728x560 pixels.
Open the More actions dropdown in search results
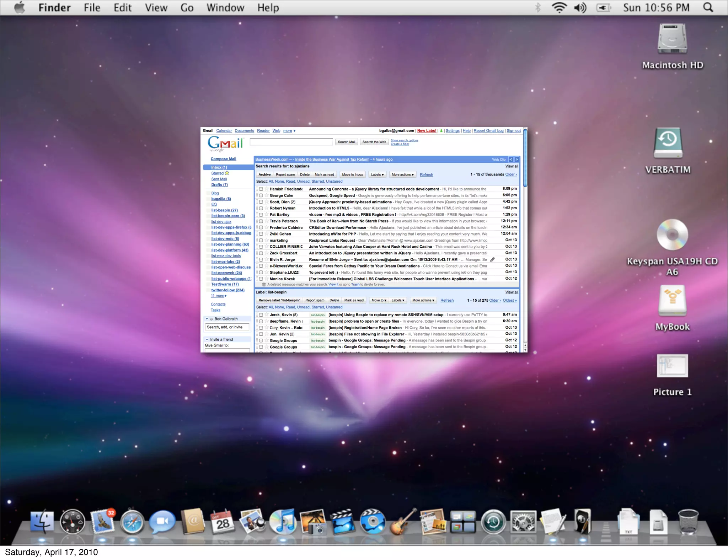(x=402, y=174)
